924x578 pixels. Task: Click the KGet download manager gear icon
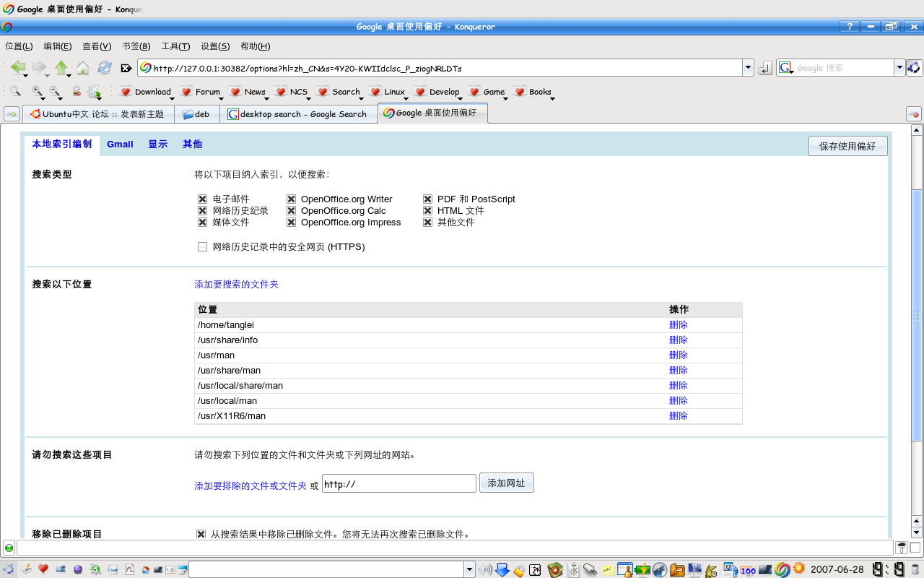[94, 92]
